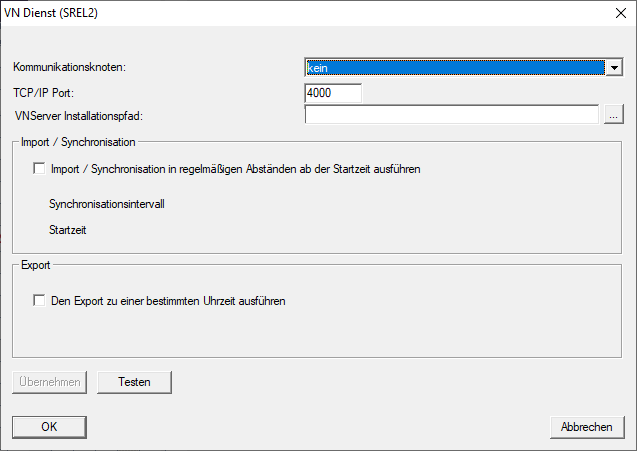Screen dimensions: 637x451
Task: Select the Synchronisationsintervall label
Action: pos(106,203)
